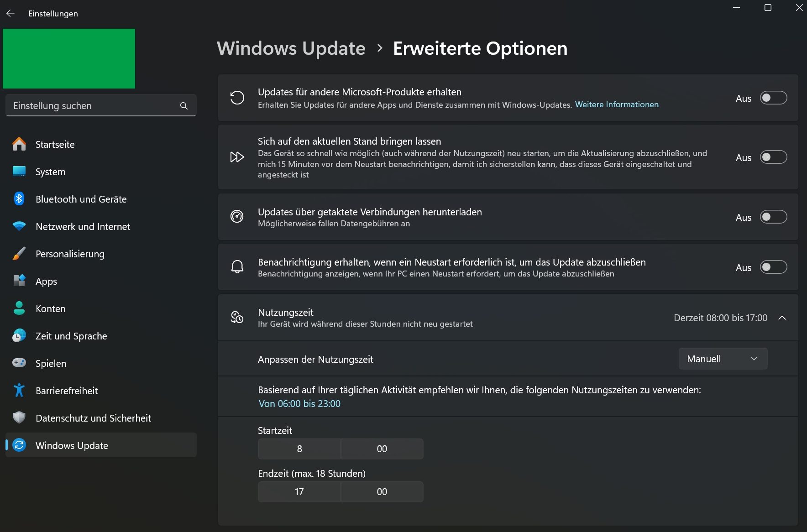The image size is (807, 532).
Task: Maximize the Einstellungen window
Action: tap(768, 8)
